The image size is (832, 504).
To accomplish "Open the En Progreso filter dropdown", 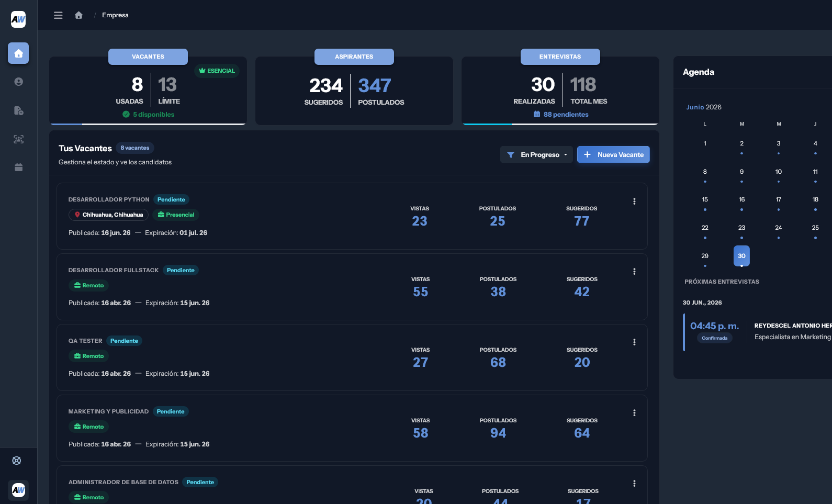I will point(536,155).
